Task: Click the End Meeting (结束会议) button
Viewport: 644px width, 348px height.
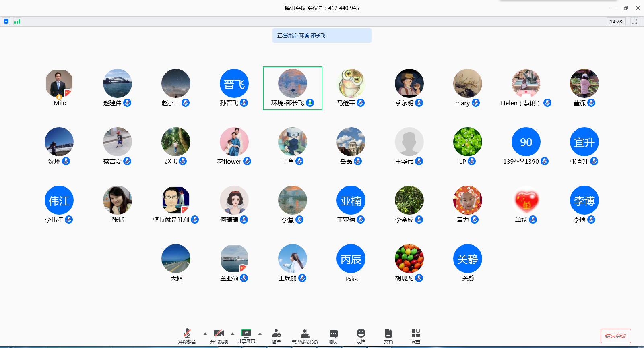Action: (615, 336)
